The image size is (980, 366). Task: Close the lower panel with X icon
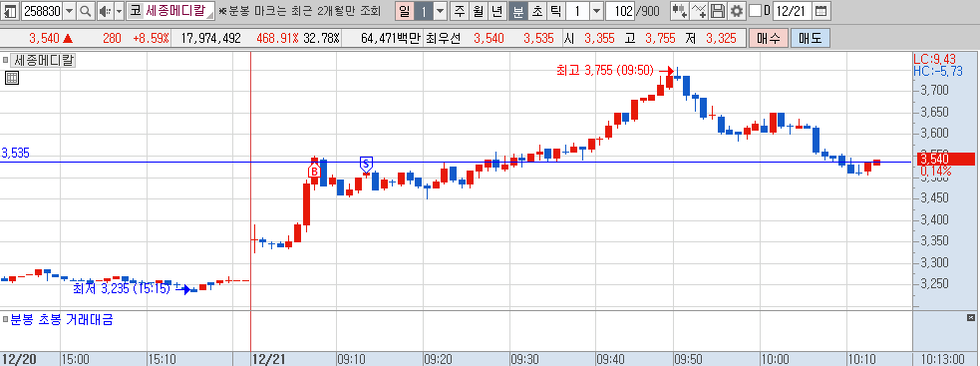click(x=970, y=319)
